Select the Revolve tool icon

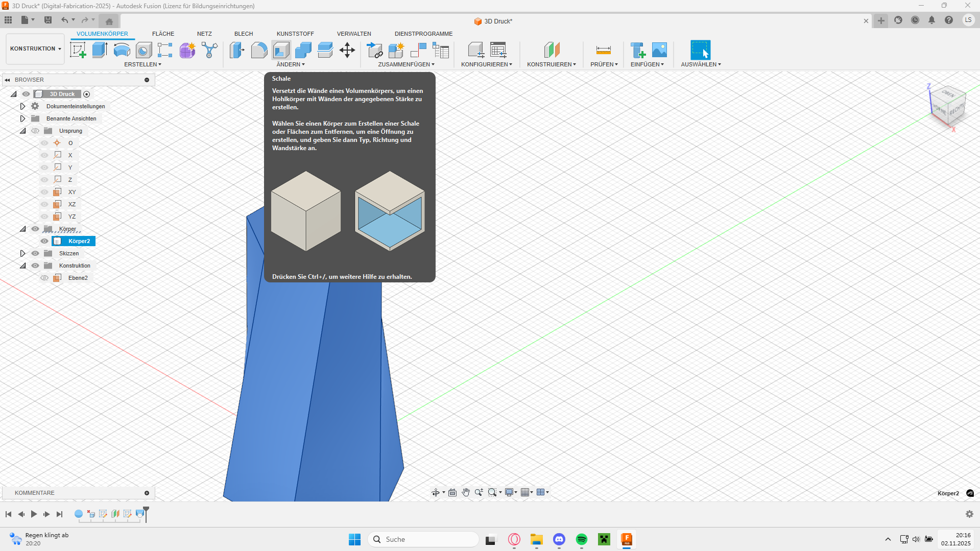point(122,50)
